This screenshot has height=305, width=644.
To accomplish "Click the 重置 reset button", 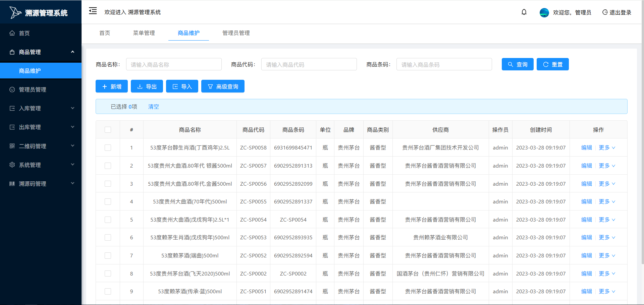I will [x=553, y=64].
